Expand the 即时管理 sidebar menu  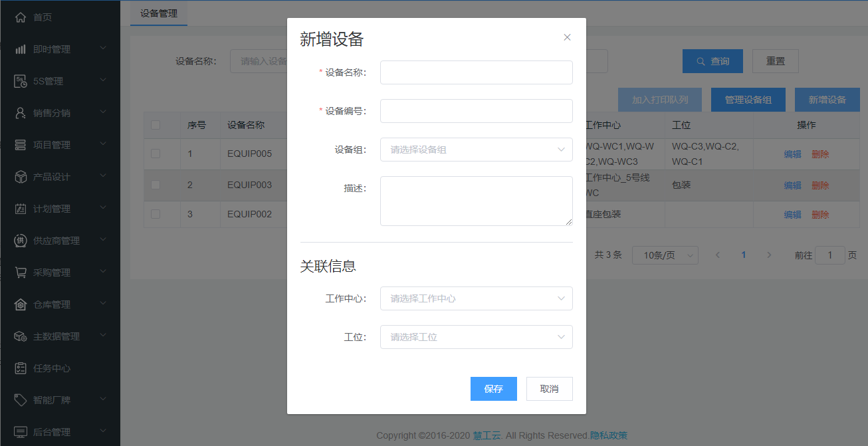(x=60, y=49)
